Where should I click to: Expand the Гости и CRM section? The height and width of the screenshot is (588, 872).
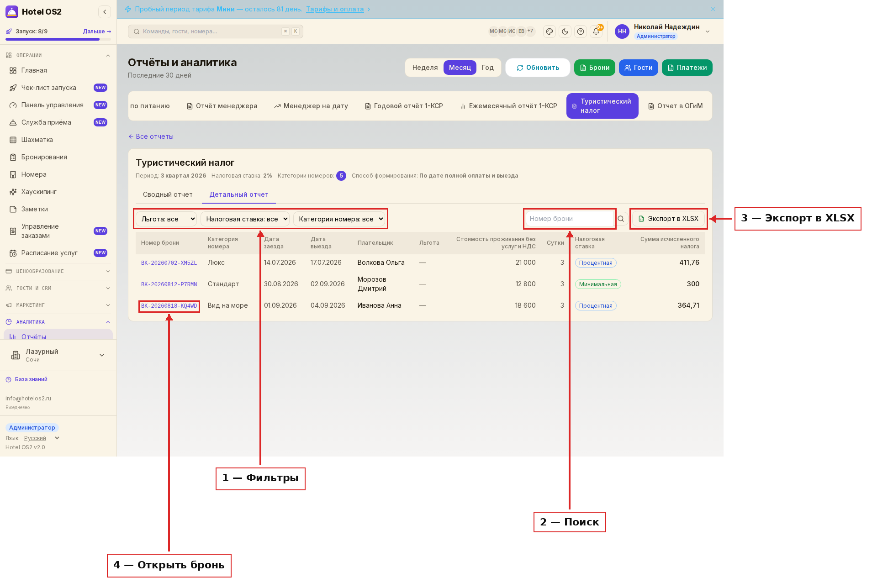pos(58,288)
